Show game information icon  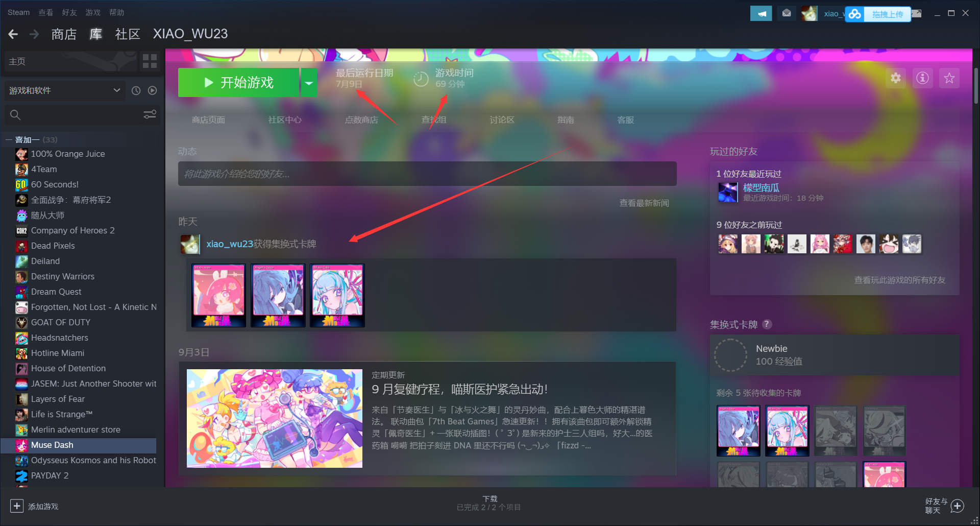[922, 78]
